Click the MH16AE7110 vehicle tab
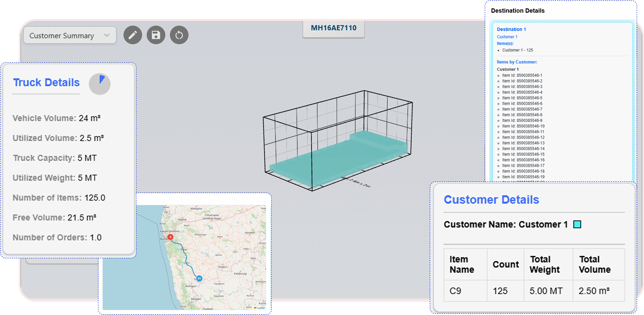 pos(333,28)
